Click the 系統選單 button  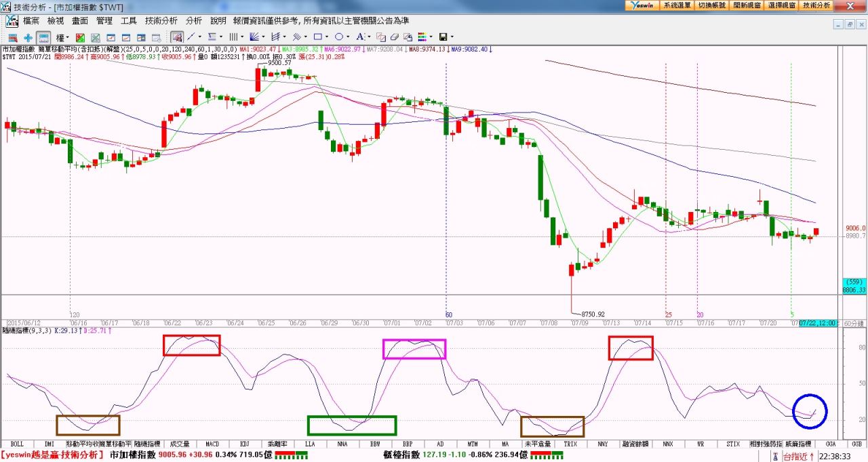coord(677,5)
